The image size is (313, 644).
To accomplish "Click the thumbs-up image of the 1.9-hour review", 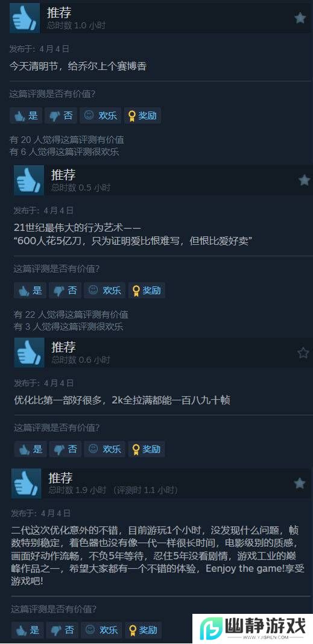I will [27, 484].
